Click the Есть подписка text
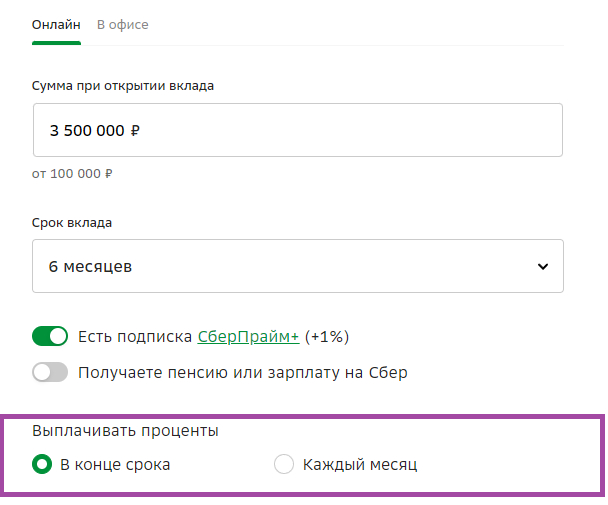Image resolution: width=608 pixels, height=505 pixels. coord(135,336)
